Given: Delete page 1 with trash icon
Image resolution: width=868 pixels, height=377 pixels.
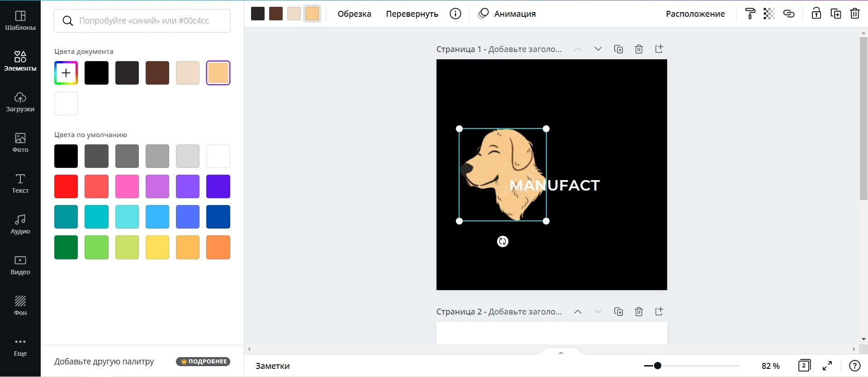Looking at the screenshot, I should tap(639, 49).
